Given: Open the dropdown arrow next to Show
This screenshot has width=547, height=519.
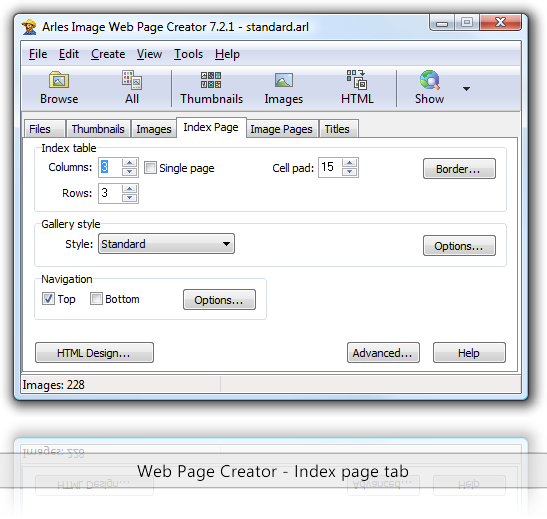Looking at the screenshot, I should (466, 89).
